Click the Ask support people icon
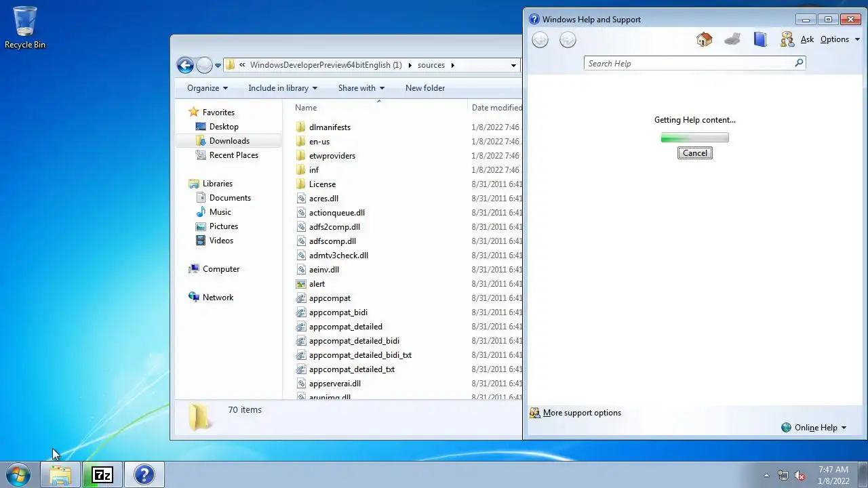Screen dimensions: 868x488 (787, 39)
